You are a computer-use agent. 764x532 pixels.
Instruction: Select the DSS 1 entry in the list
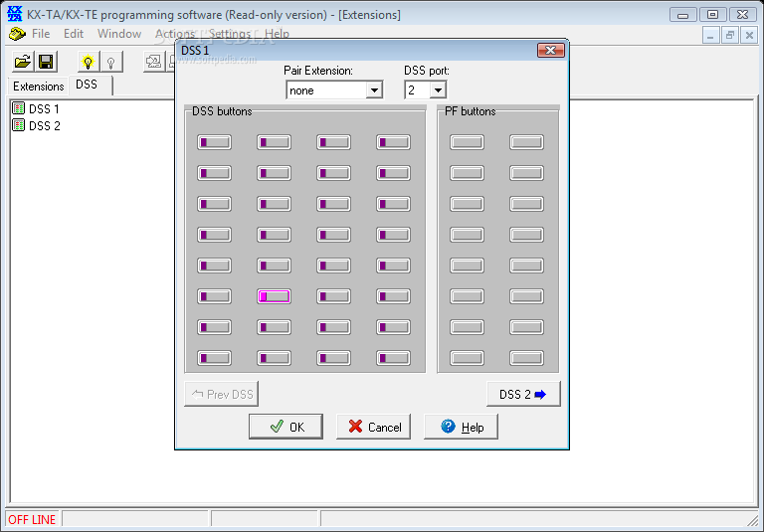[x=36, y=108]
